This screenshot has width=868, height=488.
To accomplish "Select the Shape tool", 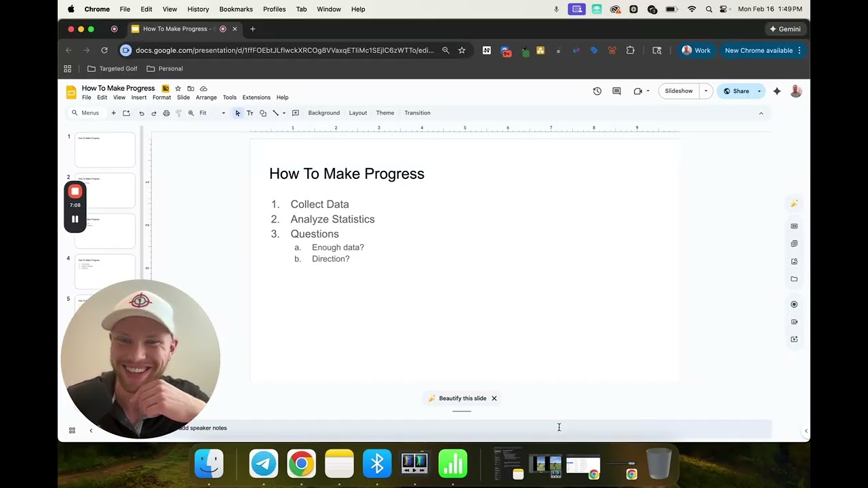I will (x=263, y=113).
